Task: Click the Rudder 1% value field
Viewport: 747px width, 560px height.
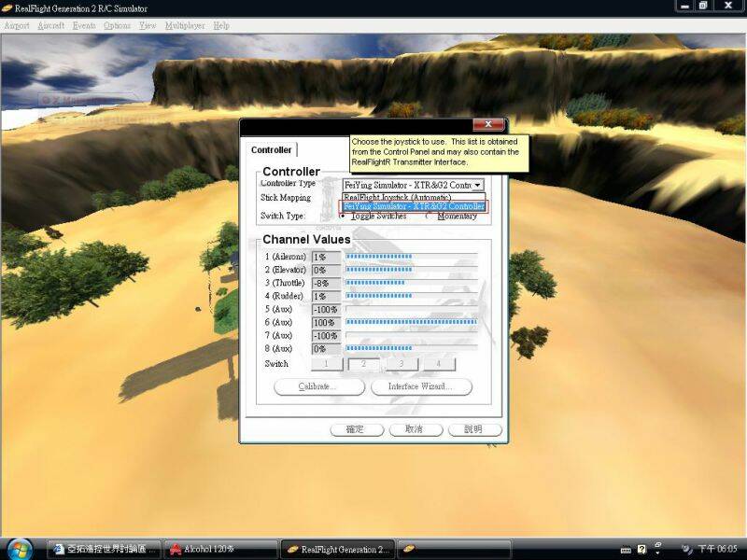Action: [x=326, y=297]
